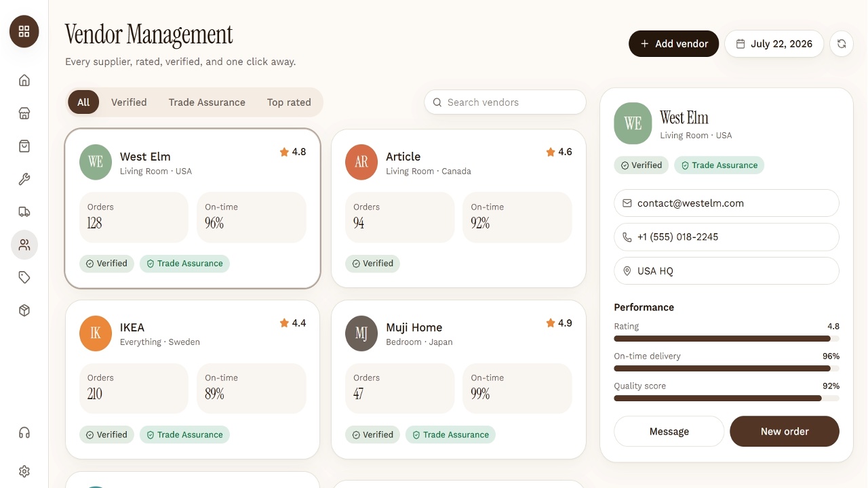Click the Verified badge on the West Elm card

click(x=106, y=264)
